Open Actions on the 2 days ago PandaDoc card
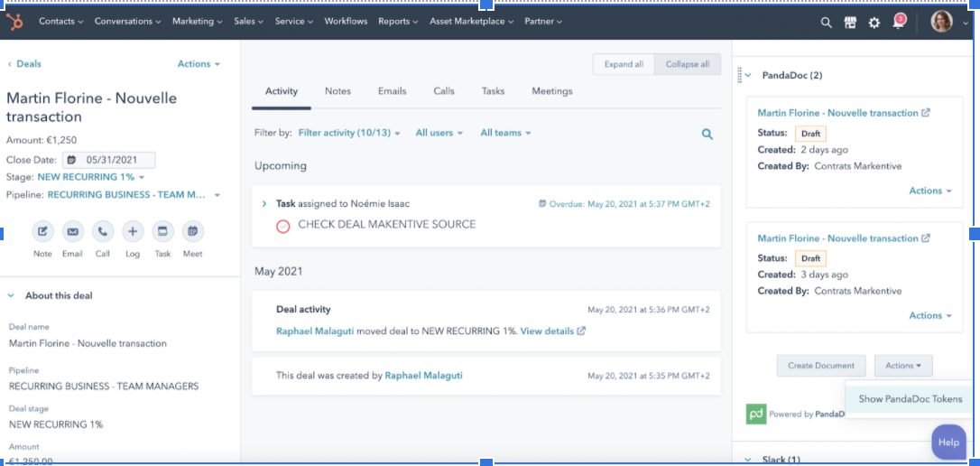 coord(930,191)
